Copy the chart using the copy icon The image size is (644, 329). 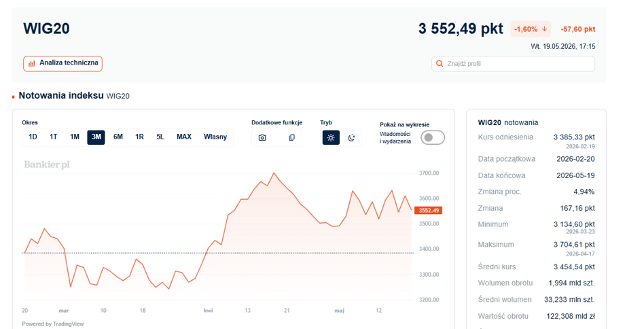tap(291, 137)
